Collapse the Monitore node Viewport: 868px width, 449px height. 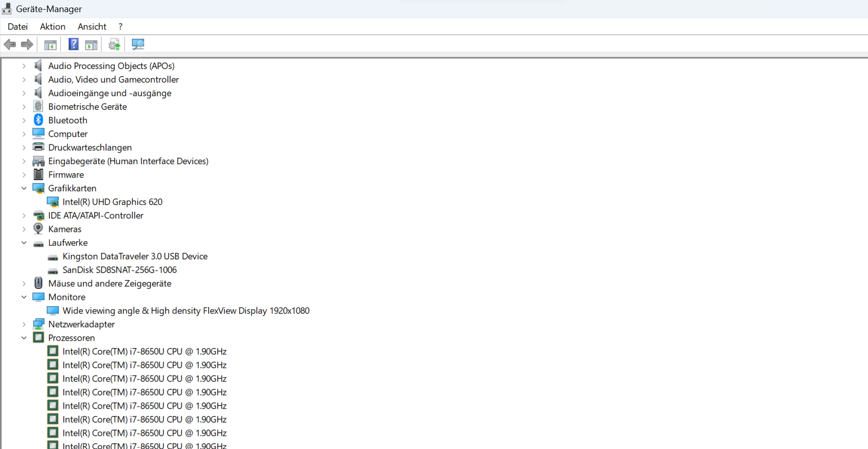click(24, 297)
